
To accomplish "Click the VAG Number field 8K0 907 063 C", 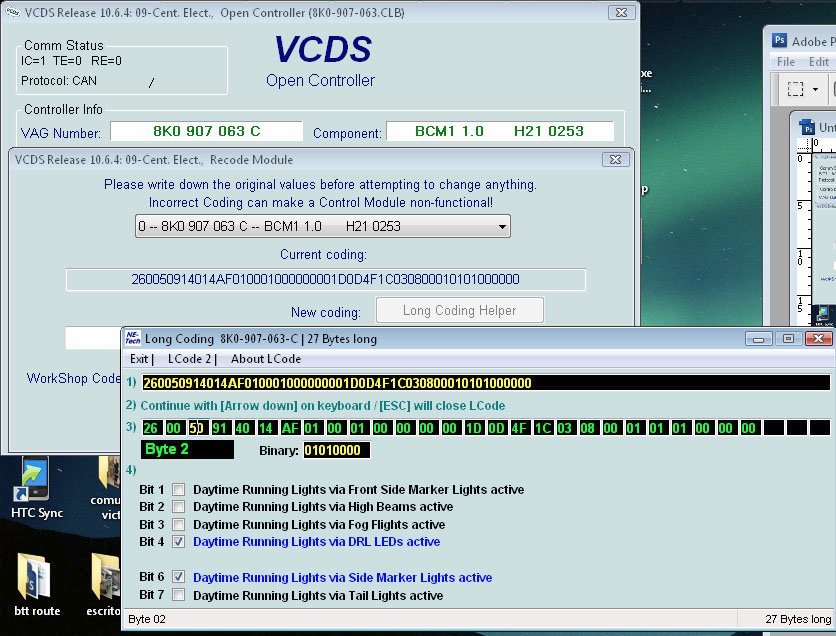I will [x=206, y=131].
